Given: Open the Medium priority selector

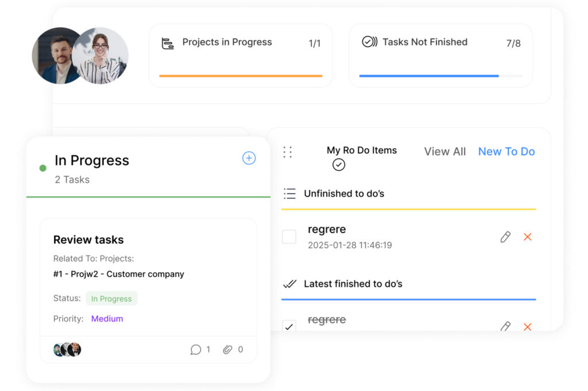Looking at the screenshot, I should tap(107, 319).
